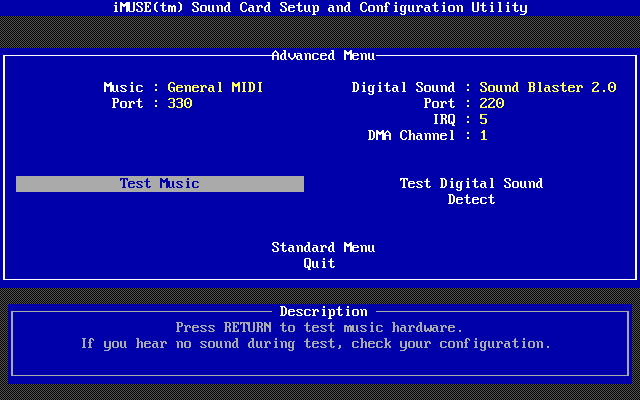The width and height of the screenshot is (640, 400).
Task: Change the General MIDI music device
Action: [215, 88]
